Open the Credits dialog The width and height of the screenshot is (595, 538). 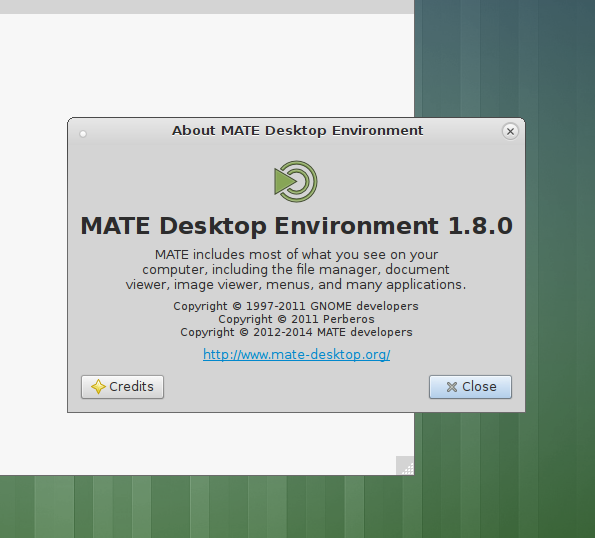click(122, 387)
